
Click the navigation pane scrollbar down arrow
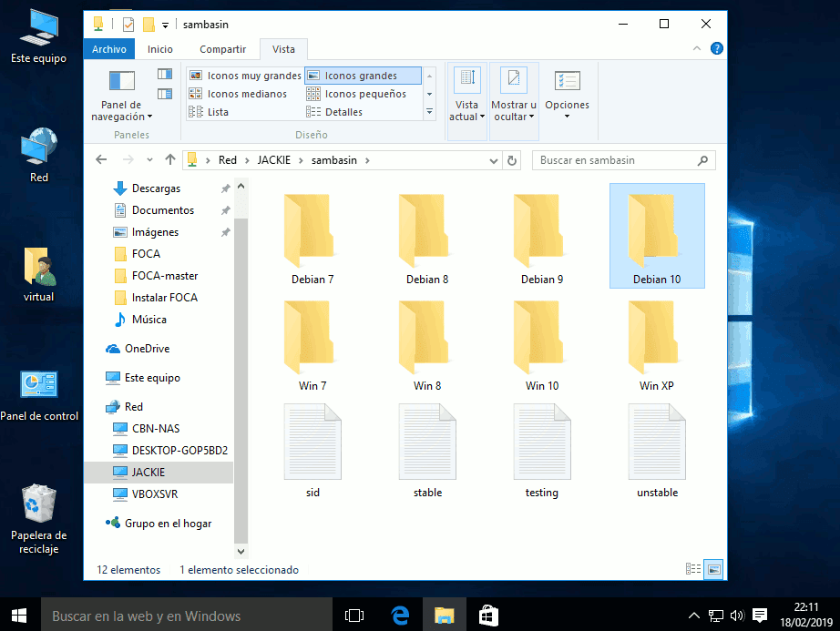pos(241,551)
